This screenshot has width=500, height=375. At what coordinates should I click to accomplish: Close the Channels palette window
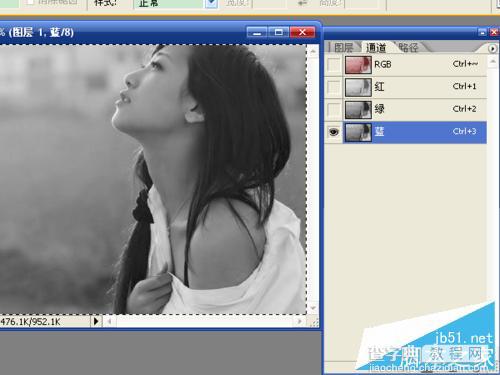[494, 32]
